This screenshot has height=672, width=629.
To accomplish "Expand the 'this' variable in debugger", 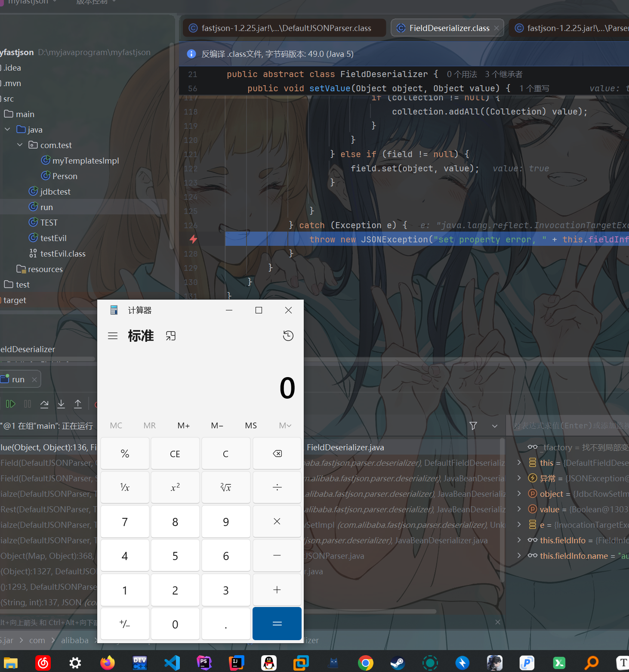I will coord(519,462).
